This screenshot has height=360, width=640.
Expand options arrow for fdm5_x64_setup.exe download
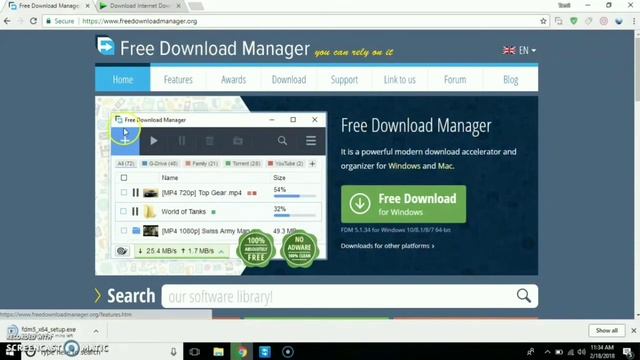96,331
